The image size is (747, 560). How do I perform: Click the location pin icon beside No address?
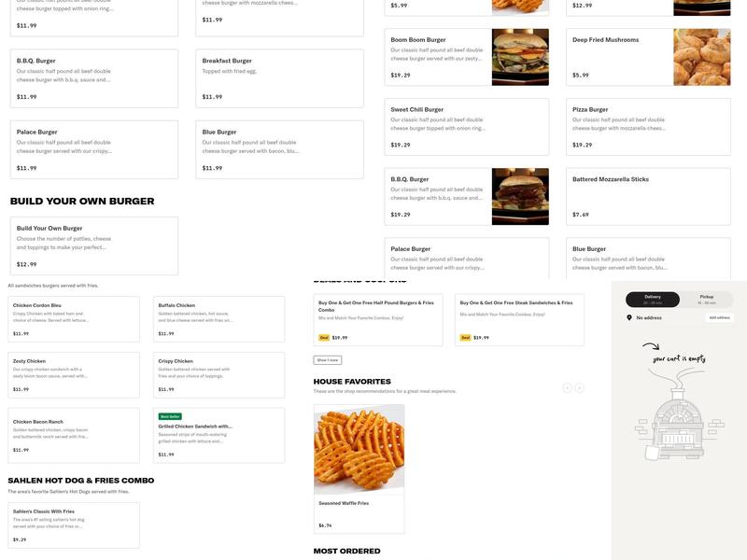click(x=628, y=317)
